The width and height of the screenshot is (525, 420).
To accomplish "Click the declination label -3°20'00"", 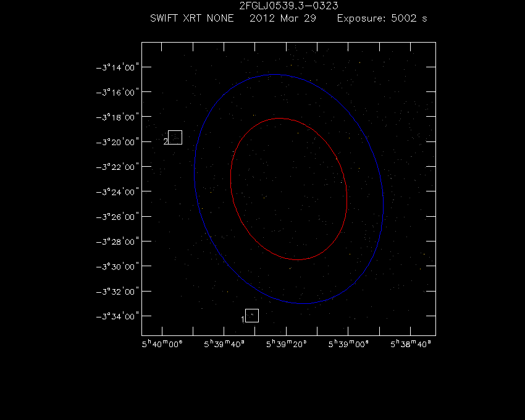I will 117,142.
